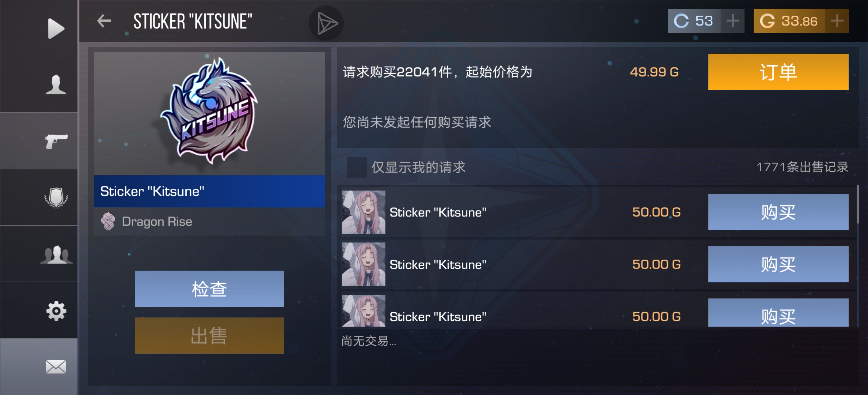Open the mail envelope icon
Screen dimensions: 868x395
tap(56, 366)
